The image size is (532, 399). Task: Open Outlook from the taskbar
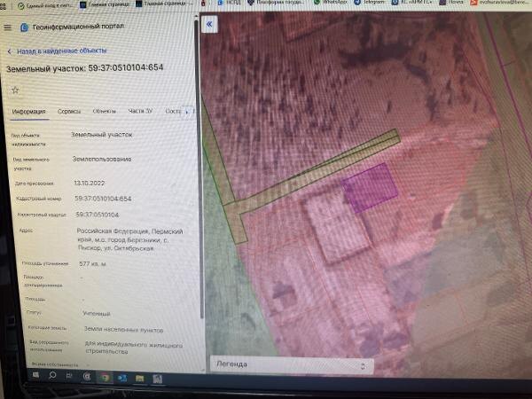coord(122,378)
